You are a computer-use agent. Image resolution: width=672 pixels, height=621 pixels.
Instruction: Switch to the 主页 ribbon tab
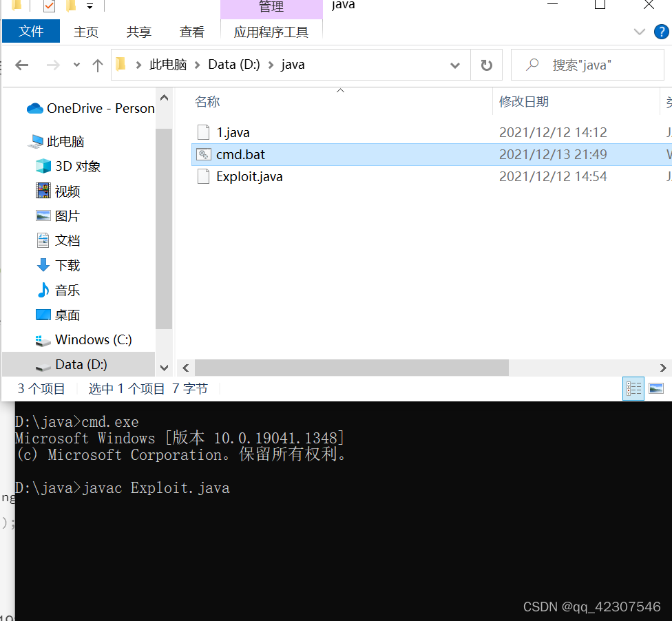(85, 32)
